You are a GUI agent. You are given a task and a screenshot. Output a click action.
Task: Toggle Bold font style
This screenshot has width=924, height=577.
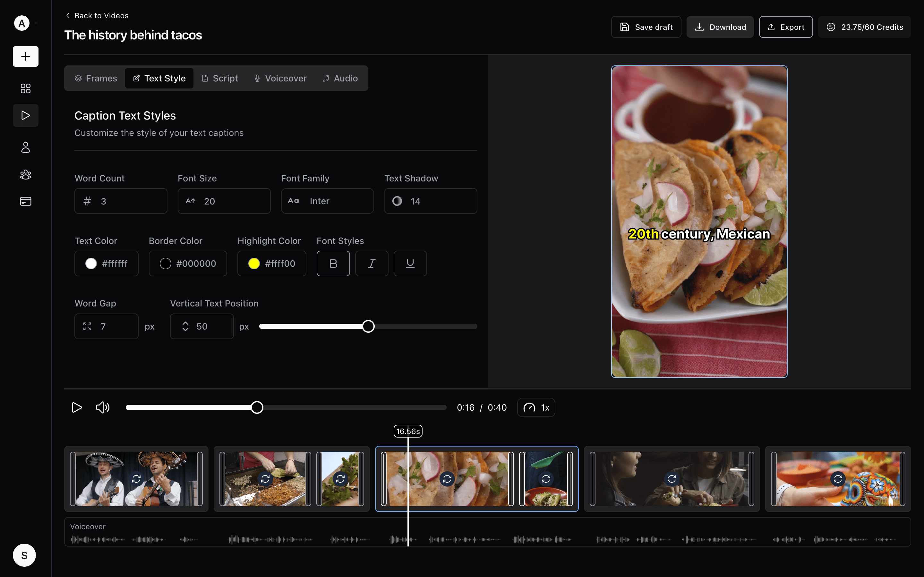click(333, 263)
